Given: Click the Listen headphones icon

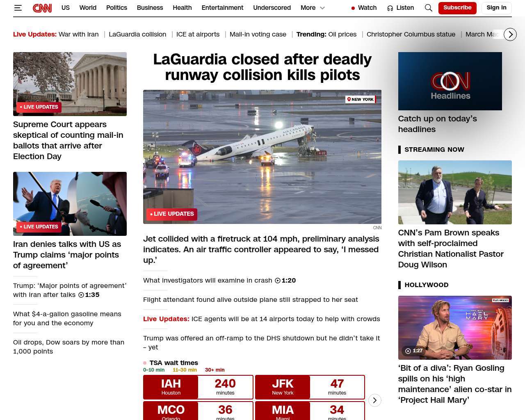Looking at the screenshot, I should [x=390, y=8].
